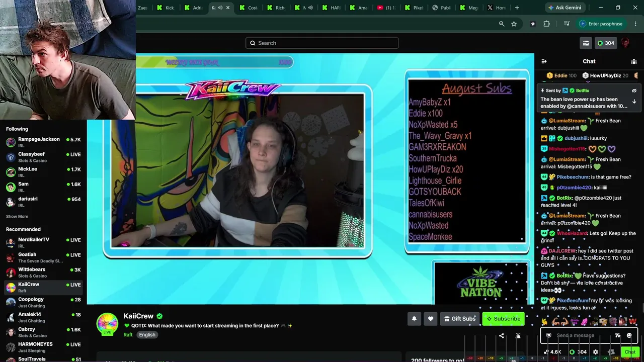The image size is (644, 362).
Task: Click the Enter passphrase profile chip
Action: point(601,24)
